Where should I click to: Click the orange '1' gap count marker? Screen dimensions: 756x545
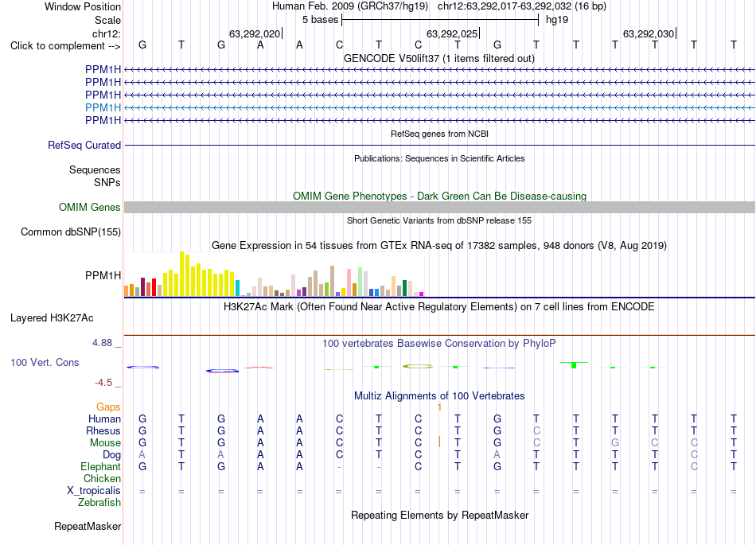(x=440, y=407)
